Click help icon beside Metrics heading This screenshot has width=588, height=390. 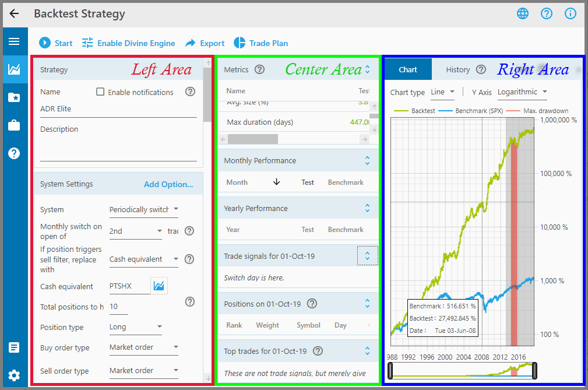coord(260,69)
